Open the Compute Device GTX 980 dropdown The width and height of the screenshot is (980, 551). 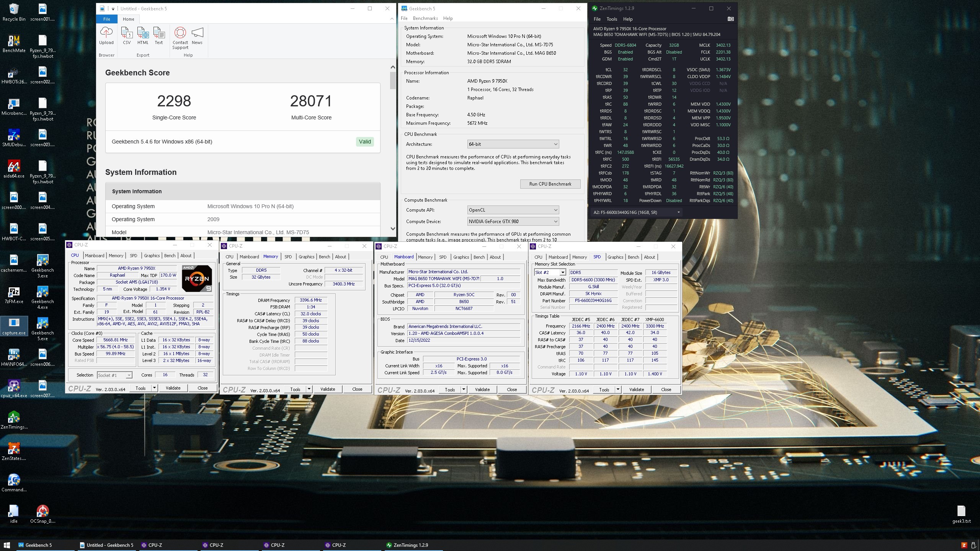[513, 221]
